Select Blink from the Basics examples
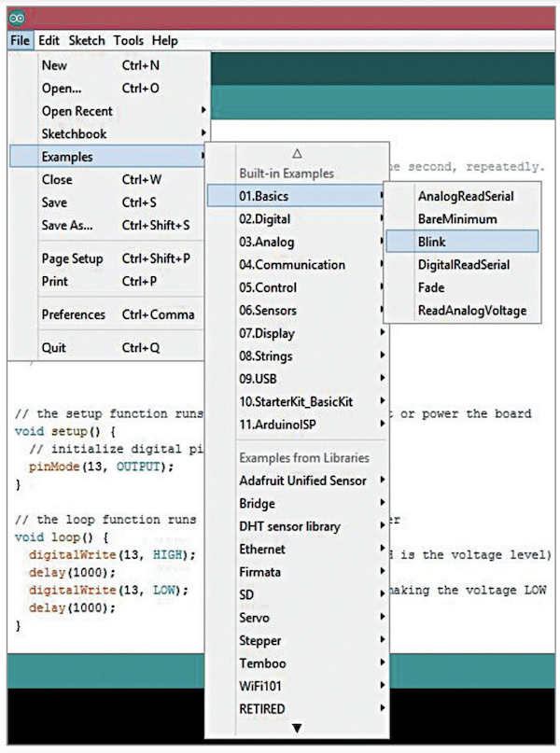The width and height of the screenshot is (560, 753). coord(432,242)
